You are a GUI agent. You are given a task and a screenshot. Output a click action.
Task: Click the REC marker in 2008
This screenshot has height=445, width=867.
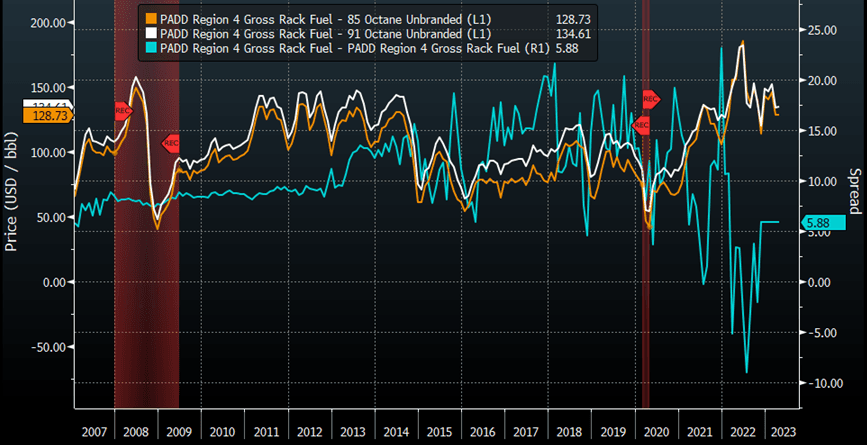click(x=123, y=111)
